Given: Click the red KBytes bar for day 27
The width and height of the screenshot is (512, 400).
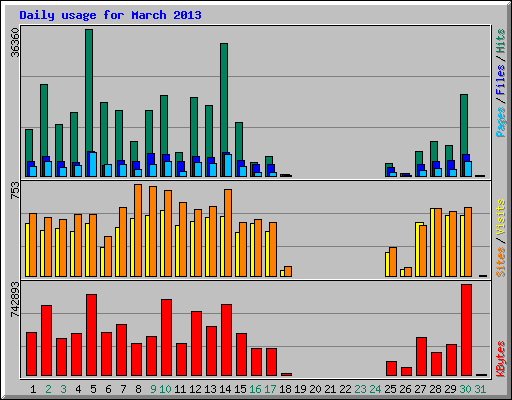Looking at the screenshot, I should tap(422, 357).
